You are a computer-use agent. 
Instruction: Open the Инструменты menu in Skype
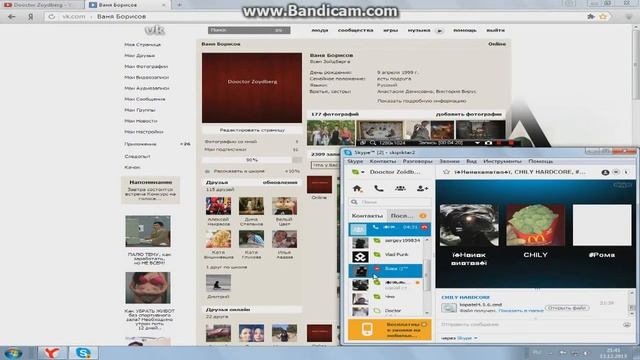coord(502,161)
